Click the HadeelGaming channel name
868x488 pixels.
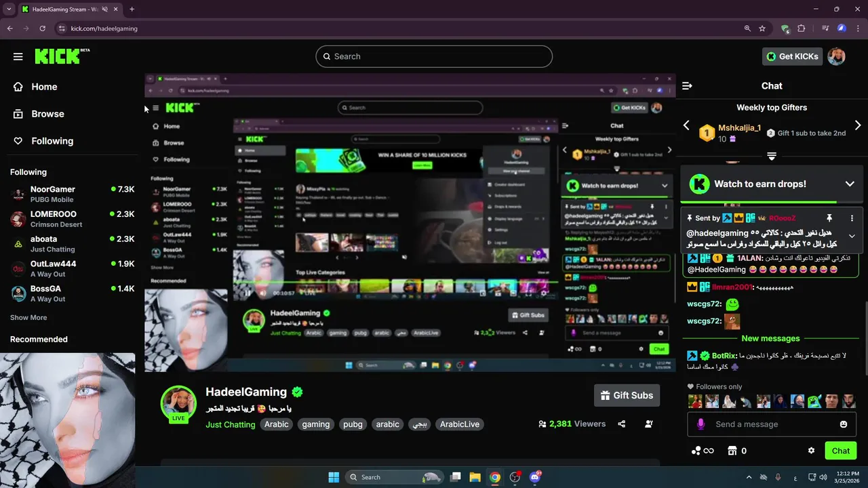coord(246,392)
